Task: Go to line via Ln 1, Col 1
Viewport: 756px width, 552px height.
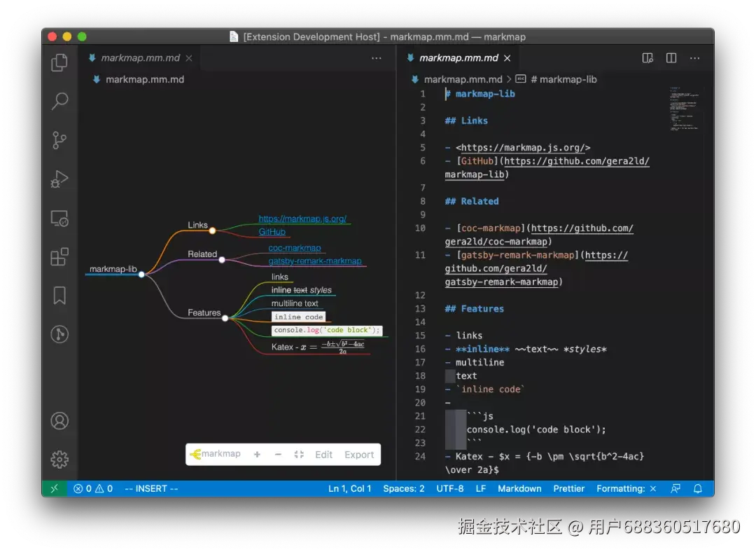Action: tap(349, 488)
